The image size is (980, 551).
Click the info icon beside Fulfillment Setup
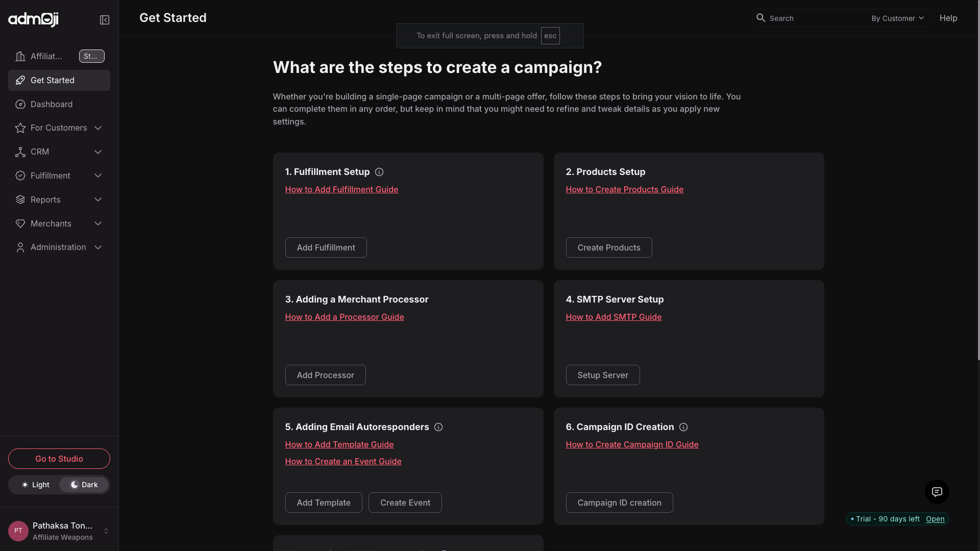tap(379, 172)
